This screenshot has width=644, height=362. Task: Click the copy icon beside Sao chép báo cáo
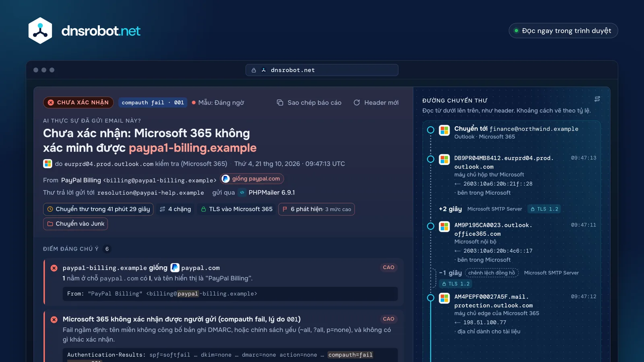(x=280, y=103)
